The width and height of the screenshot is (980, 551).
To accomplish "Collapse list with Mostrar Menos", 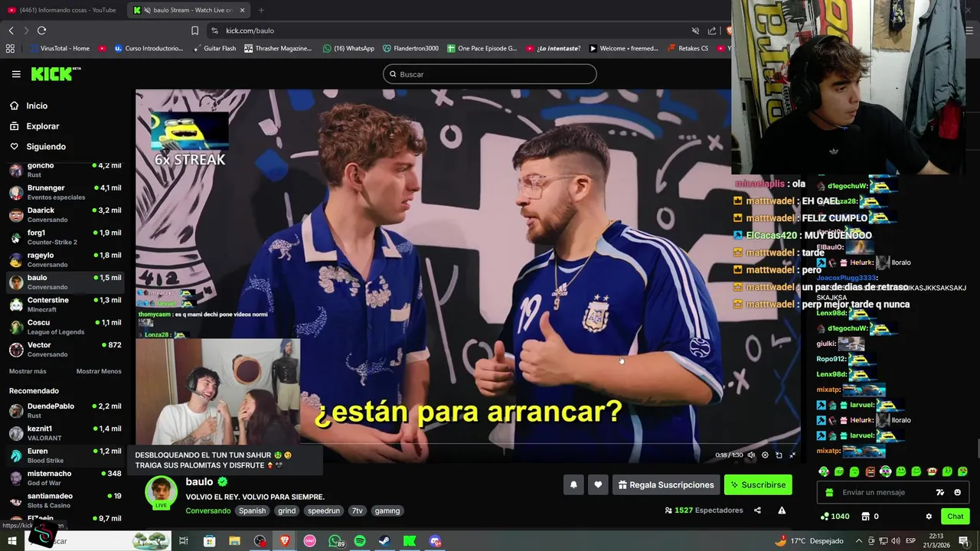I will [x=99, y=371].
